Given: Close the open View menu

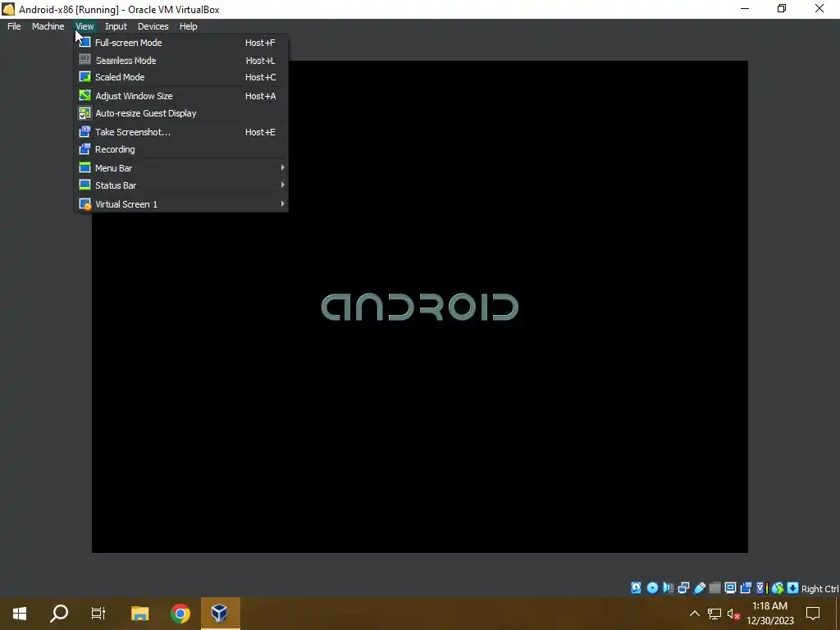Looking at the screenshot, I should (84, 26).
